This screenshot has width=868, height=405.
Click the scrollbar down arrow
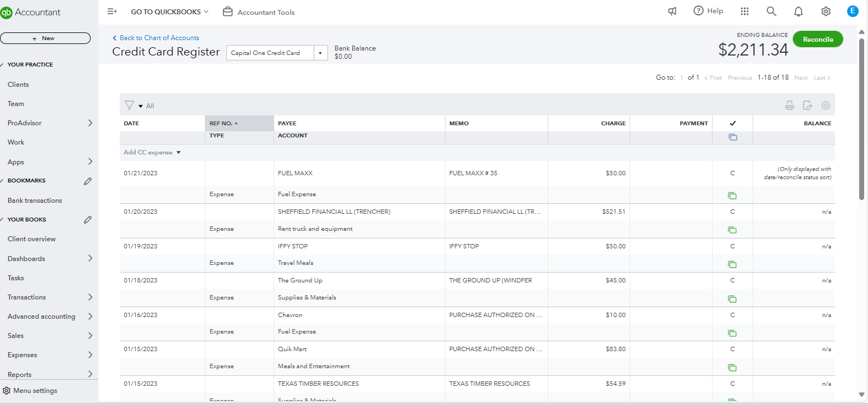pos(861,395)
